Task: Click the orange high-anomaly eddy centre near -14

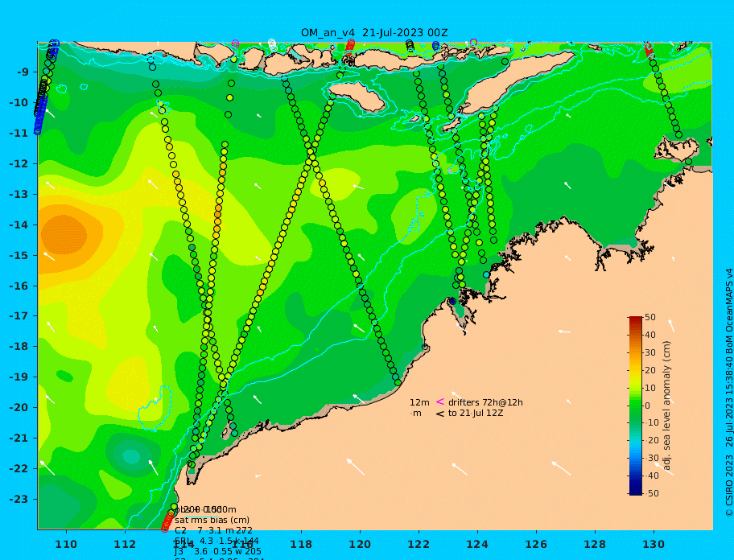Action: (64, 235)
